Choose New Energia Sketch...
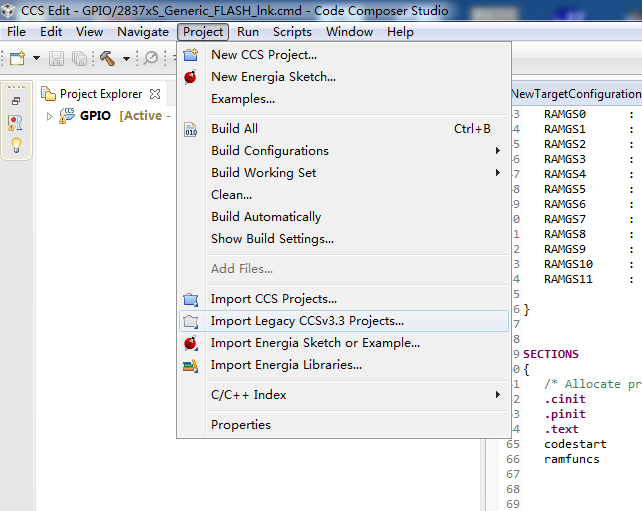The height and width of the screenshot is (511, 642). coord(344,77)
